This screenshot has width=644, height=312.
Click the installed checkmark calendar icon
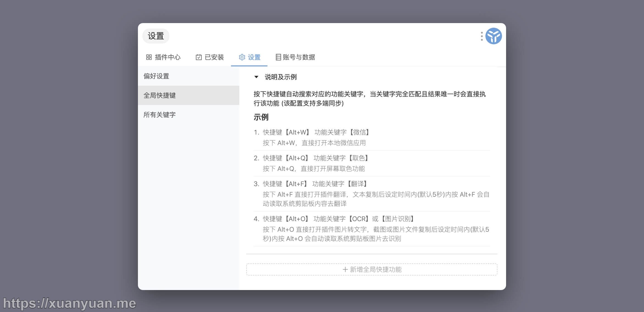199,57
